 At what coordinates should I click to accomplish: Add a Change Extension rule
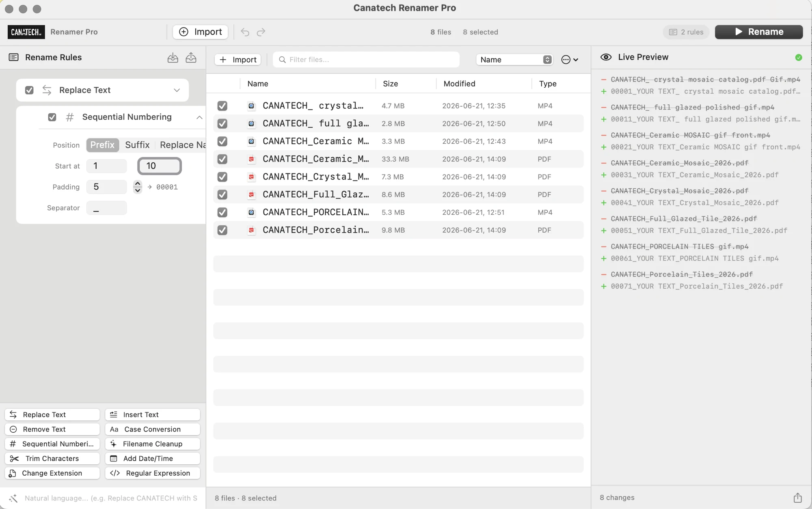[52, 473]
